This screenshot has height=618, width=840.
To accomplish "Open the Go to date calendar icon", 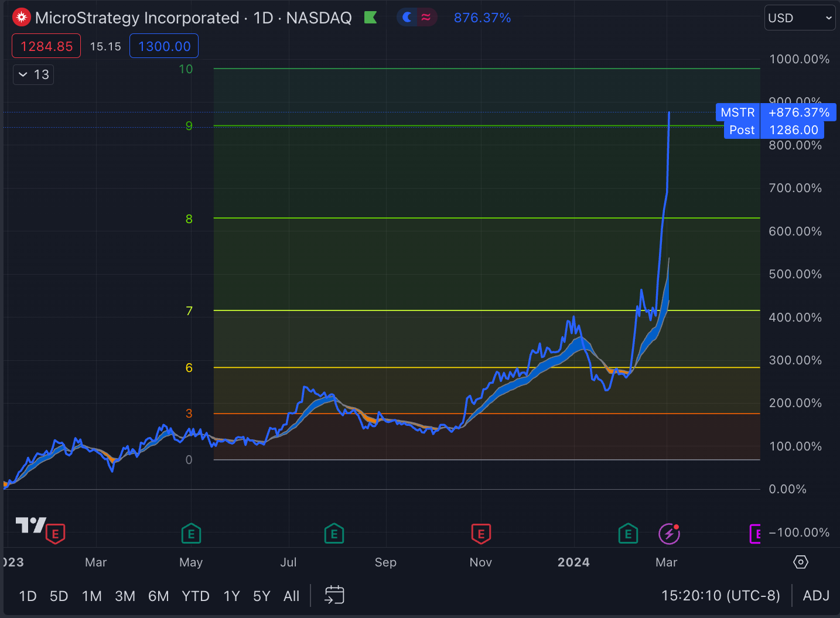I will click(x=334, y=595).
